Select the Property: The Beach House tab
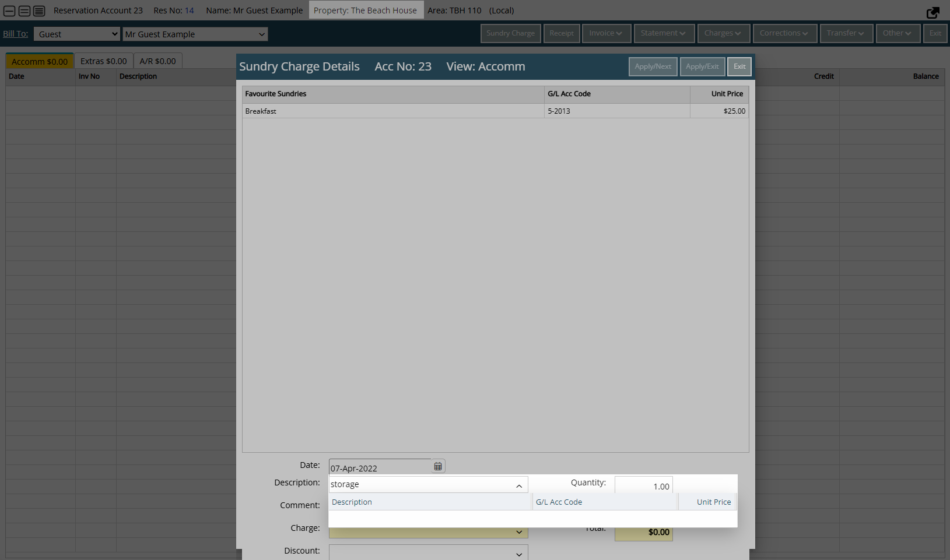950x560 pixels. [x=366, y=10]
